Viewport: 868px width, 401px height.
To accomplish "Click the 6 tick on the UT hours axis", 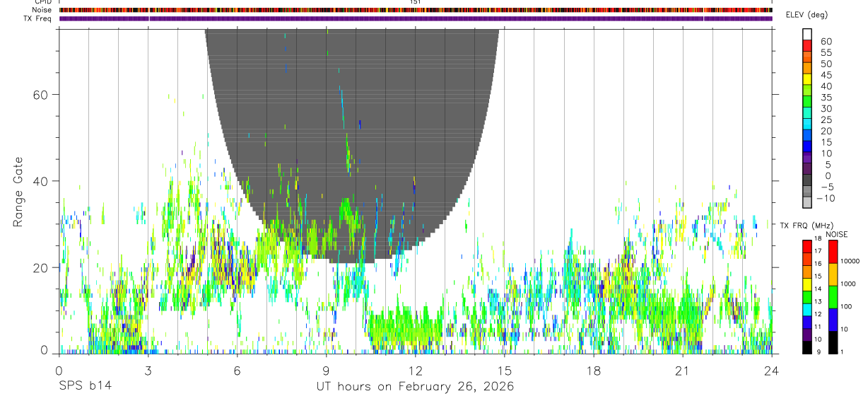I will coord(237,371).
